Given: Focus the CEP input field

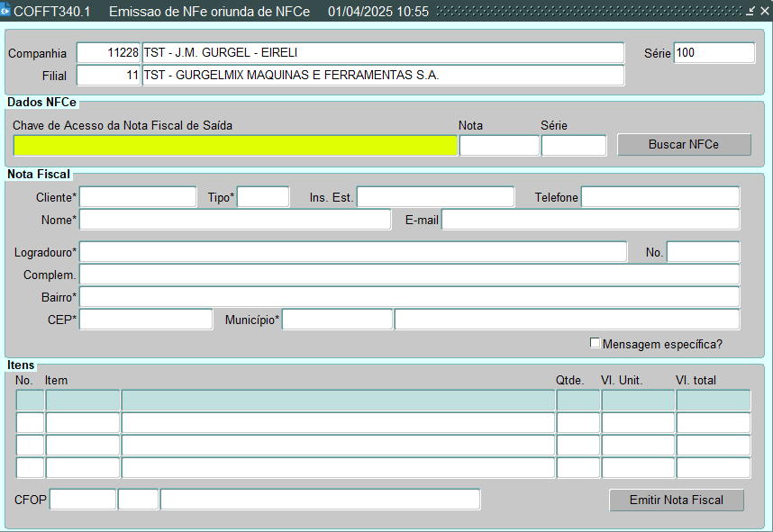Looking at the screenshot, I should [146, 320].
